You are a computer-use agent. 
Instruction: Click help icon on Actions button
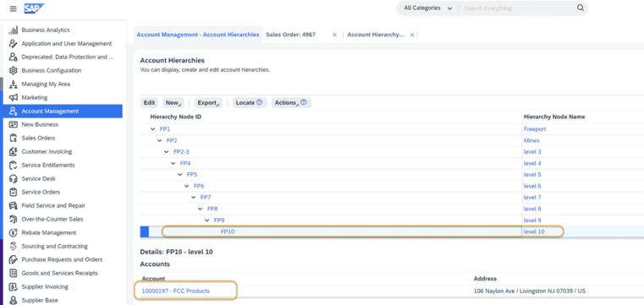tap(304, 102)
